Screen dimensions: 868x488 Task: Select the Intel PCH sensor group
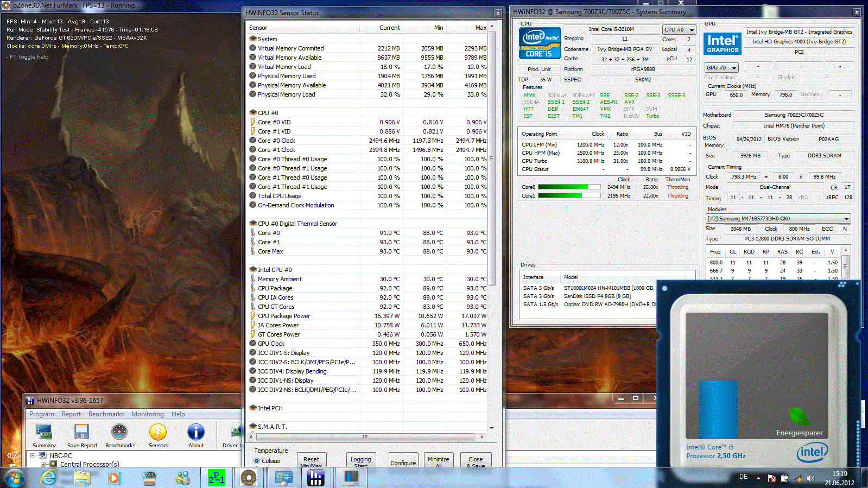368,408
